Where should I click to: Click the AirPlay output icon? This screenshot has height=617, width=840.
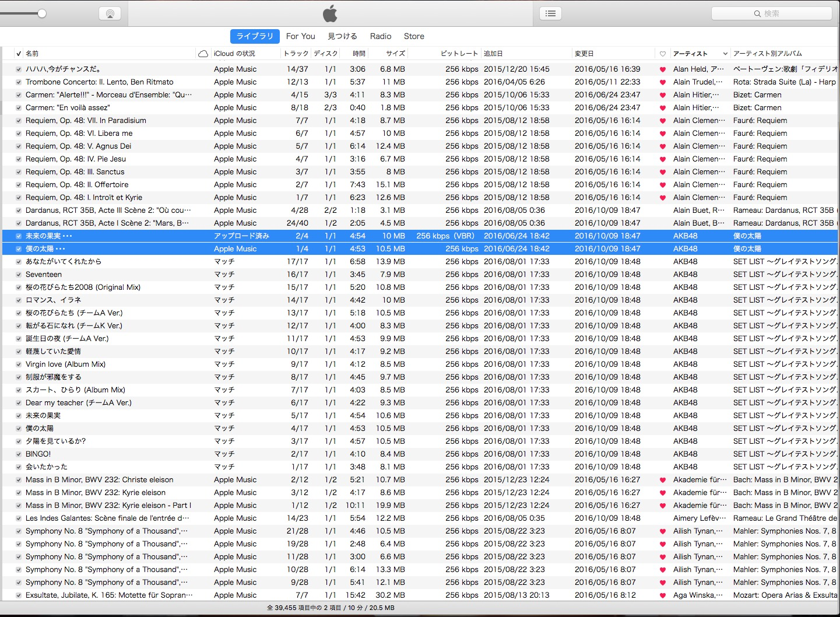point(110,13)
